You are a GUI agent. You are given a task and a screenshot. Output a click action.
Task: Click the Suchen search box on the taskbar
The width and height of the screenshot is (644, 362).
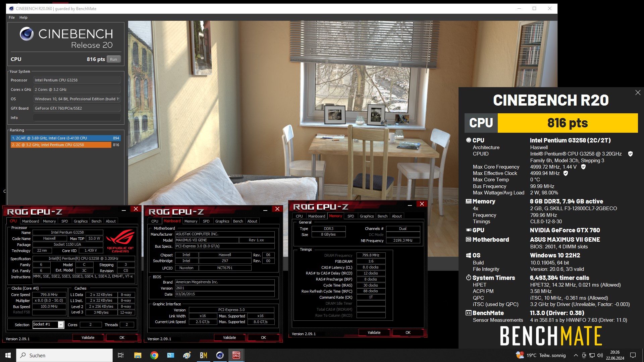64,355
